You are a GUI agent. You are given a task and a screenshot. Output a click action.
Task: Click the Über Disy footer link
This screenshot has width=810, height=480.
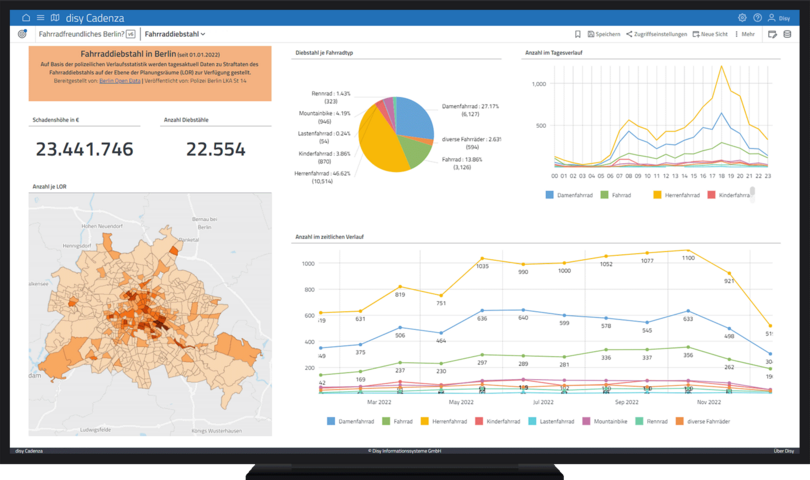point(783,451)
